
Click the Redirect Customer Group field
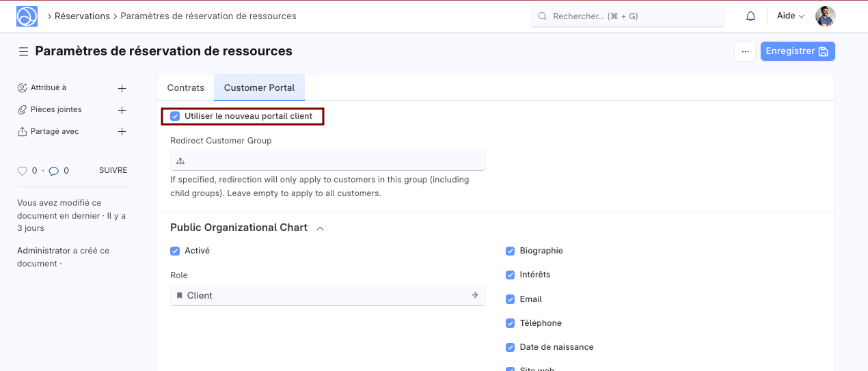[x=328, y=161]
